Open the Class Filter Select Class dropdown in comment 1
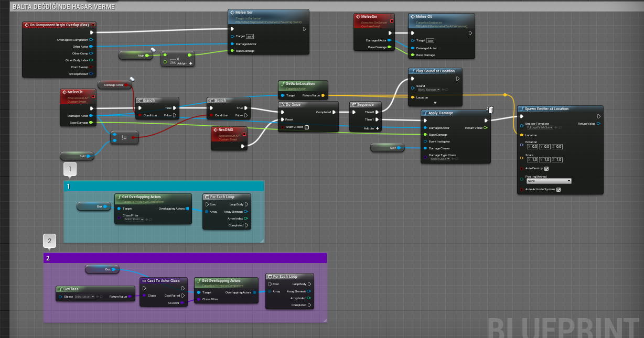The image size is (644, 338). click(133, 219)
